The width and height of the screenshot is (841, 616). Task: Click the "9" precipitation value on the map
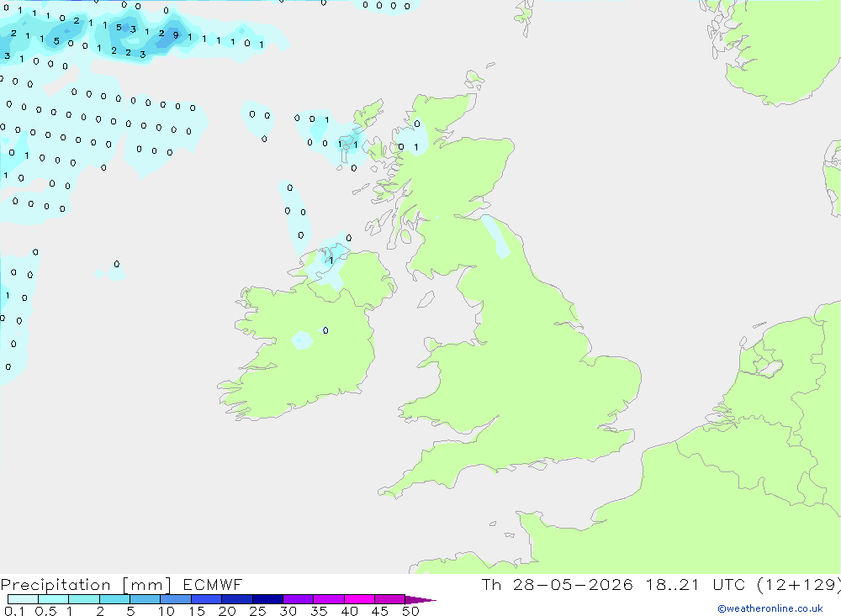click(x=176, y=35)
